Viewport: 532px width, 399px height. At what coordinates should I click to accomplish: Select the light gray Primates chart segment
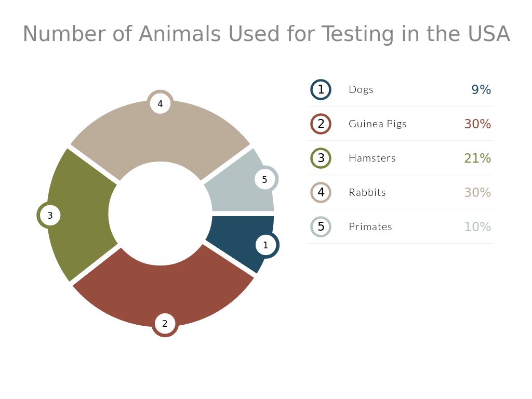coord(236,190)
